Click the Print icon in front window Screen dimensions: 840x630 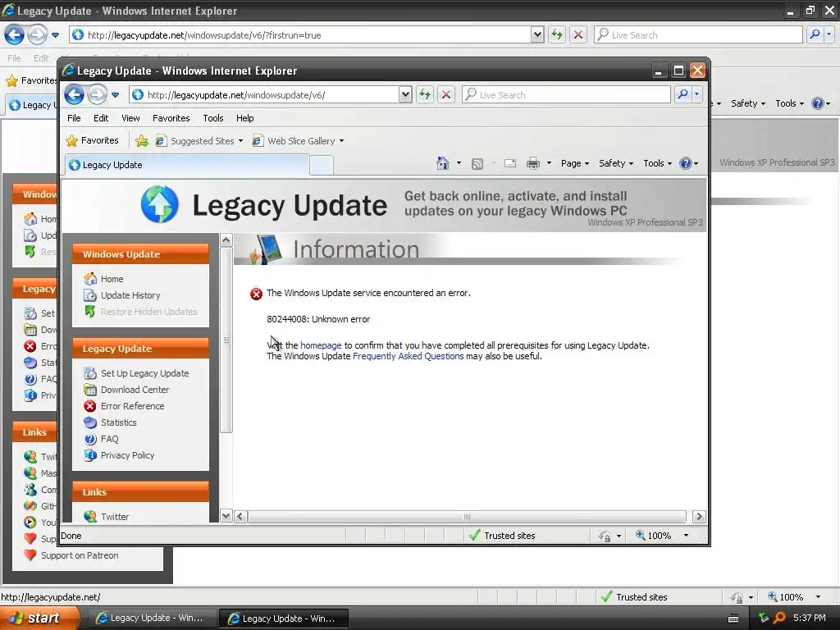pyautogui.click(x=533, y=163)
